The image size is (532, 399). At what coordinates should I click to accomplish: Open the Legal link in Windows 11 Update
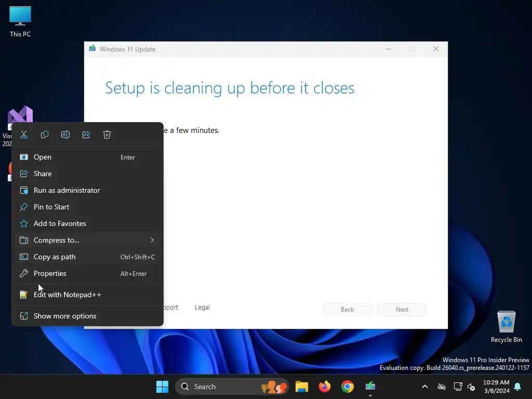coord(202,308)
